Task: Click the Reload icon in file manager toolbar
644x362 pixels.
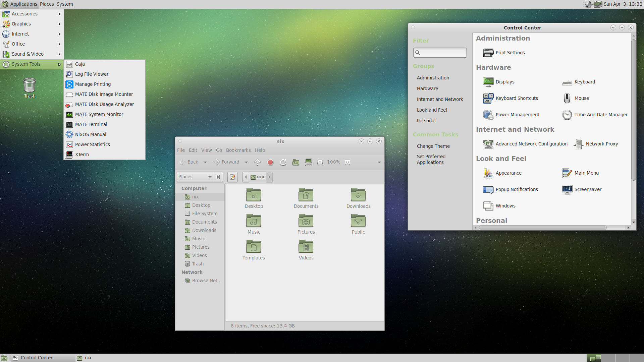Action: click(283, 162)
